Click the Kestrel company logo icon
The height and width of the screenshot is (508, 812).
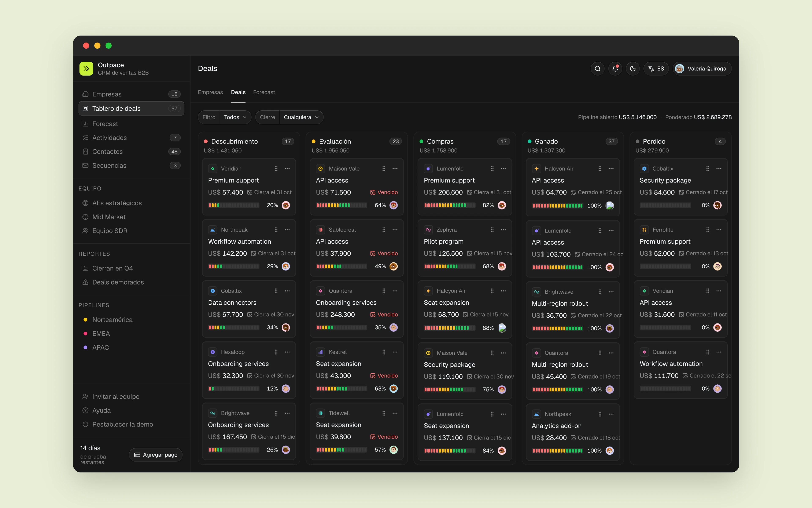320,352
